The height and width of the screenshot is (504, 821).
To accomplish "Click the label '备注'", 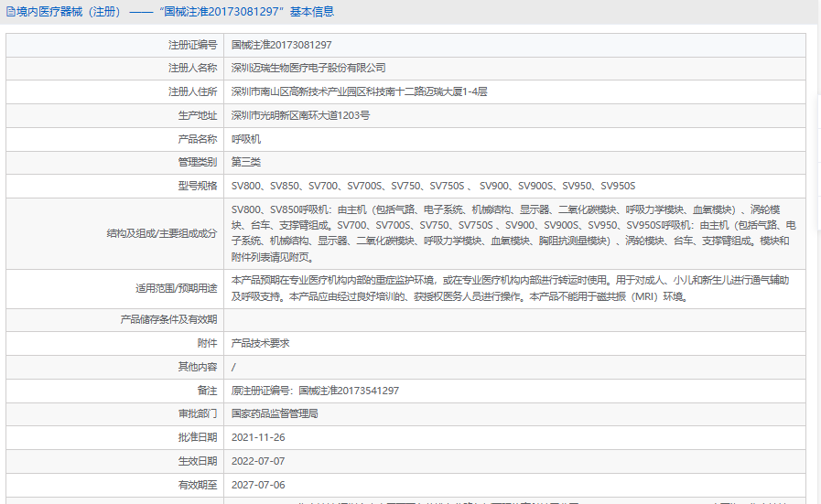I will click(208, 391).
